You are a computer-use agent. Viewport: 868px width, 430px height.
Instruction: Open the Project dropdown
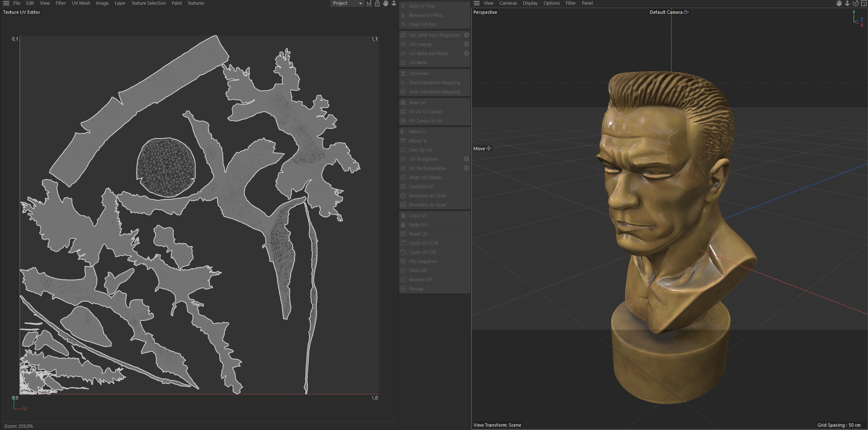point(347,3)
